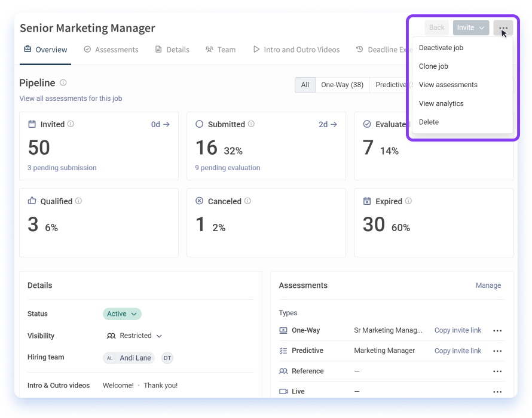Screen dimensions: 532x418
Task: Click the check-circle icon on Evaluated card
Action: point(367,124)
